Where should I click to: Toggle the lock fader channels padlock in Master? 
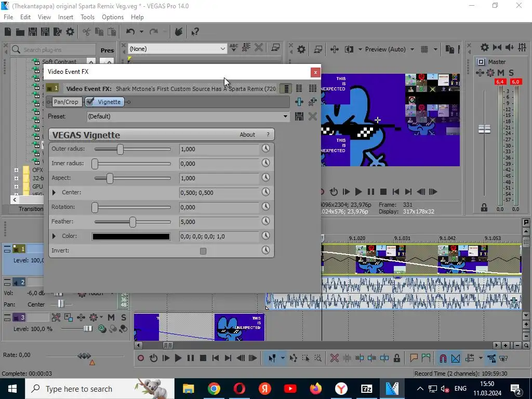click(484, 208)
